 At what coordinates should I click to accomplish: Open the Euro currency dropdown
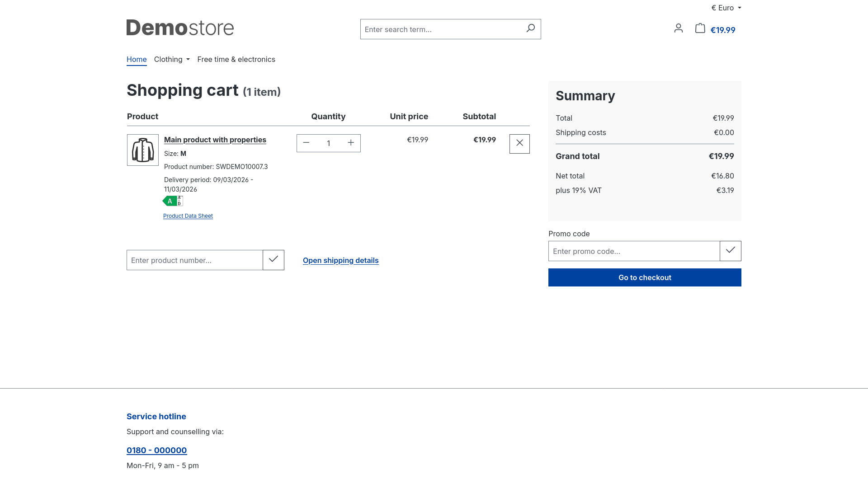coord(726,8)
